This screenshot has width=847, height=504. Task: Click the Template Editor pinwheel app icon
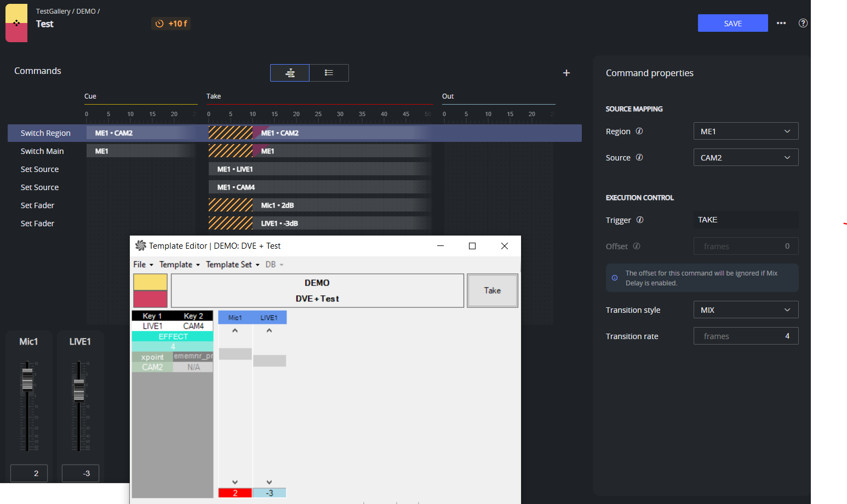[141, 245]
